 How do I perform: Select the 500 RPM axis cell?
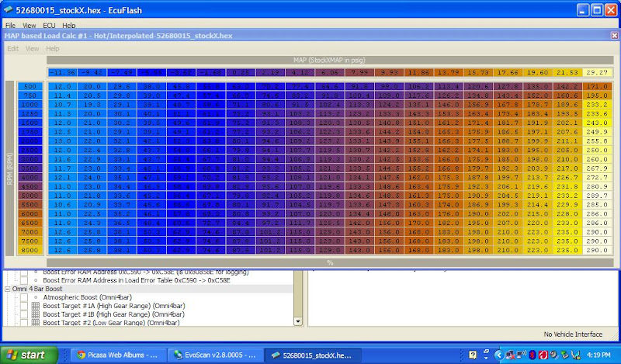(30, 86)
